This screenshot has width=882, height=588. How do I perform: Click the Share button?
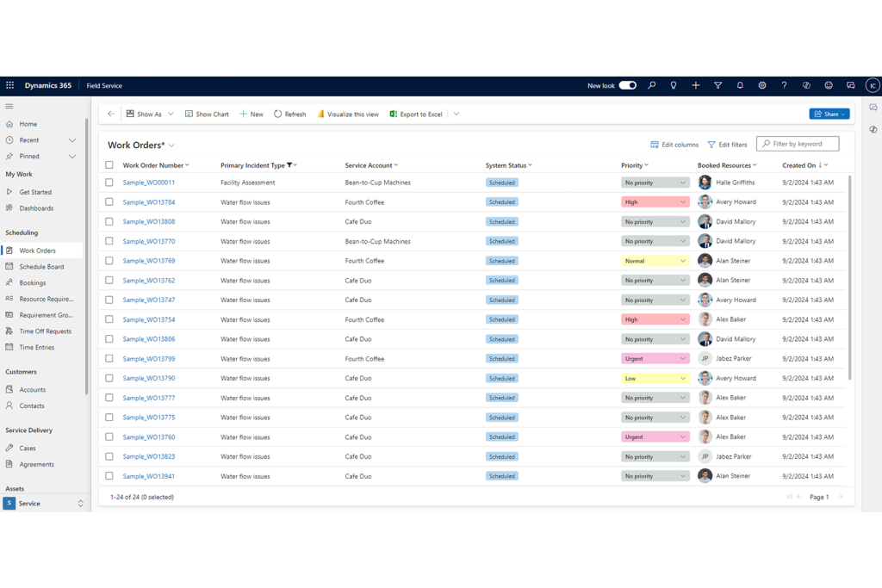point(829,114)
